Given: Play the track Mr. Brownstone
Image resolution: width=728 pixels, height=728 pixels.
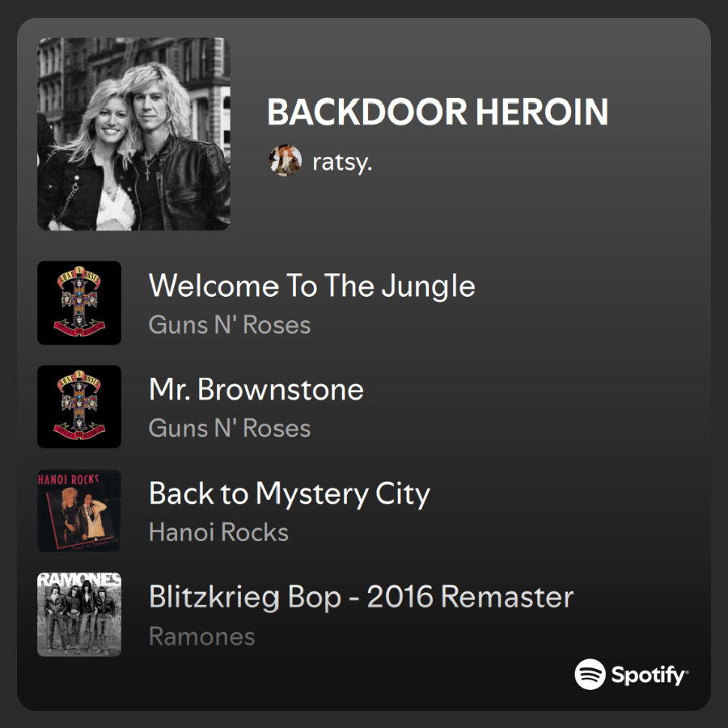Looking at the screenshot, I should point(256,389).
